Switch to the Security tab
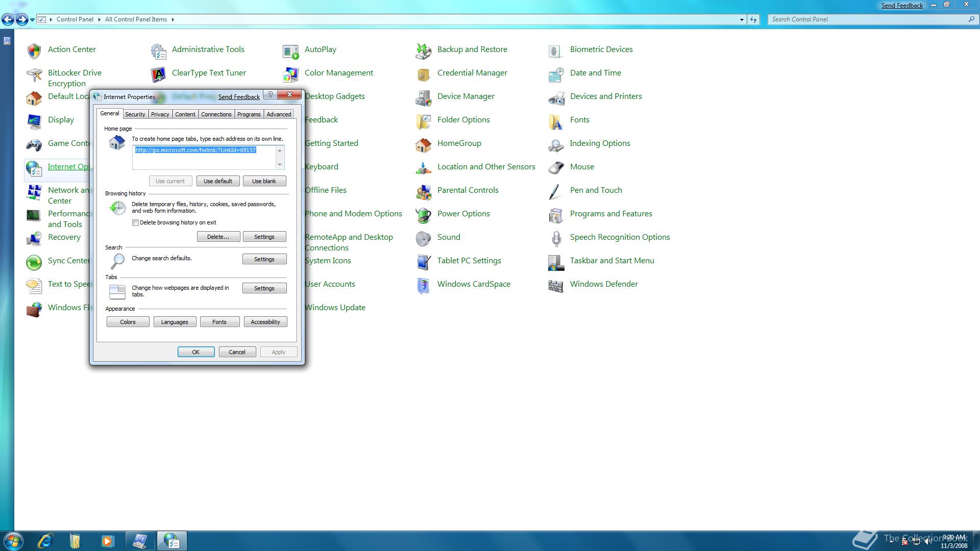980x551 pixels. pyautogui.click(x=135, y=114)
